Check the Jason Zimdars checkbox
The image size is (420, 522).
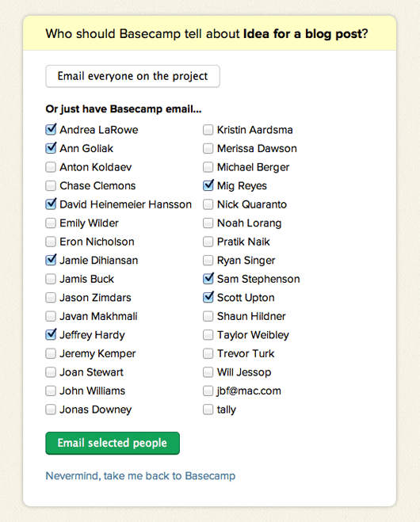coord(51,298)
